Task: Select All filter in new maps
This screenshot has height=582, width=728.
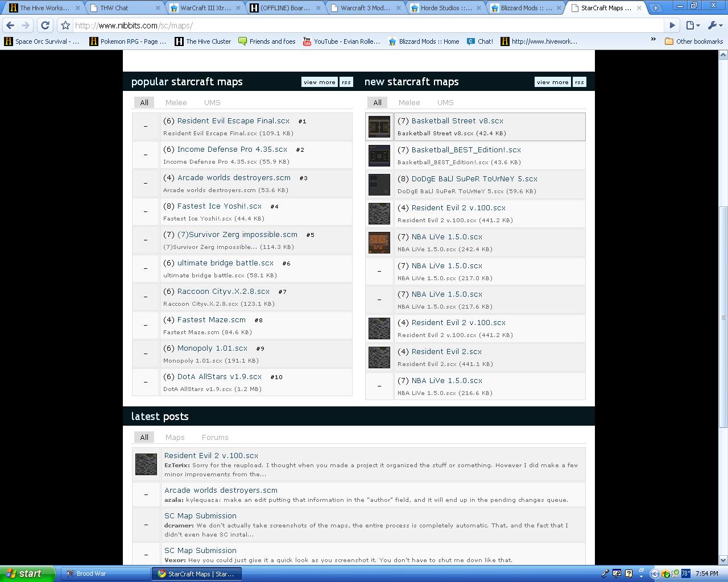Action: (377, 102)
